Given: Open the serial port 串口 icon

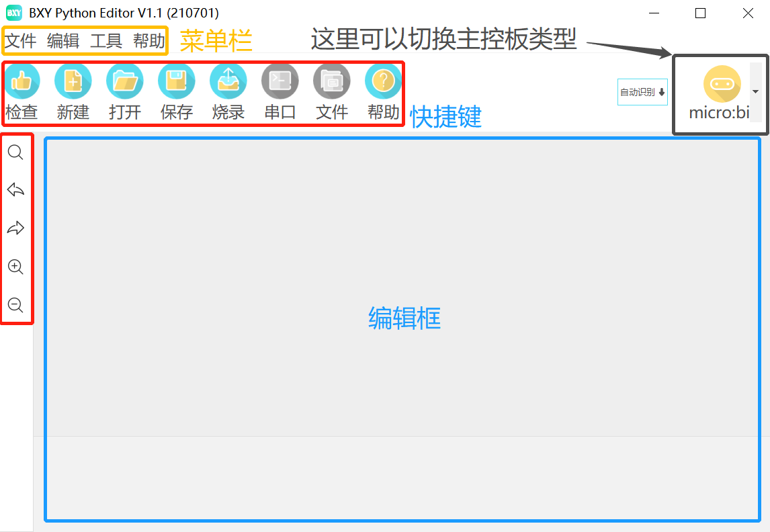Looking at the screenshot, I should (x=280, y=82).
